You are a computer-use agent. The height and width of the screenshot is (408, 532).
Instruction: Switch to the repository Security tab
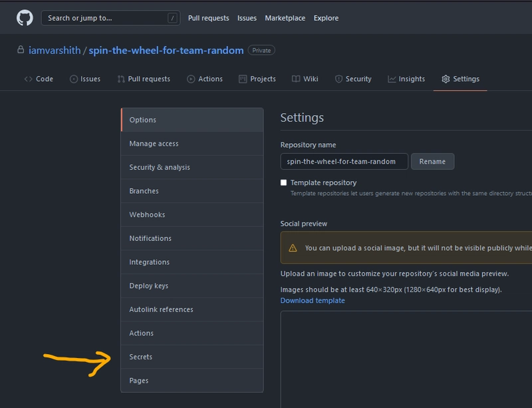(x=353, y=79)
